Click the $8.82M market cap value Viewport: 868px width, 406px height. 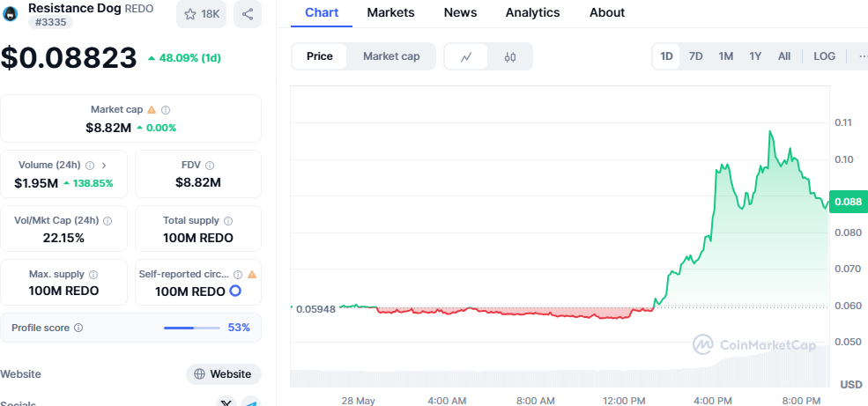(x=108, y=128)
